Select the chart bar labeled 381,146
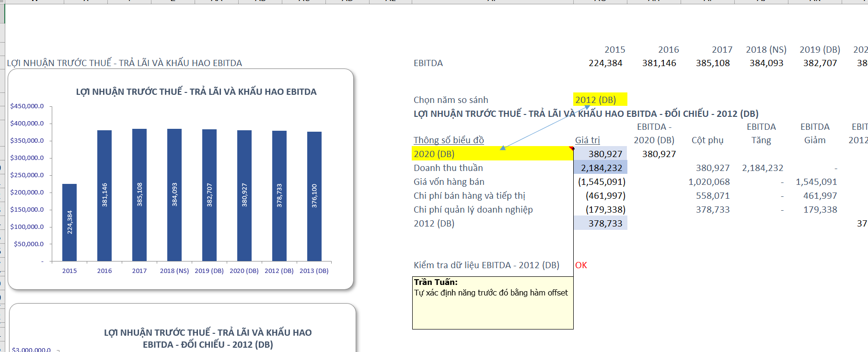The image size is (868, 352). tap(104, 195)
